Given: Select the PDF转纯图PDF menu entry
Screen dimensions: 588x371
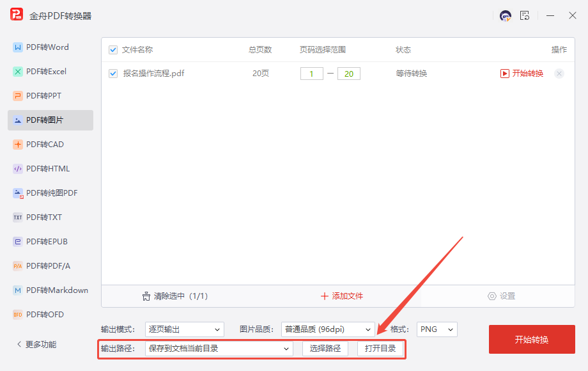Looking at the screenshot, I should point(50,193).
